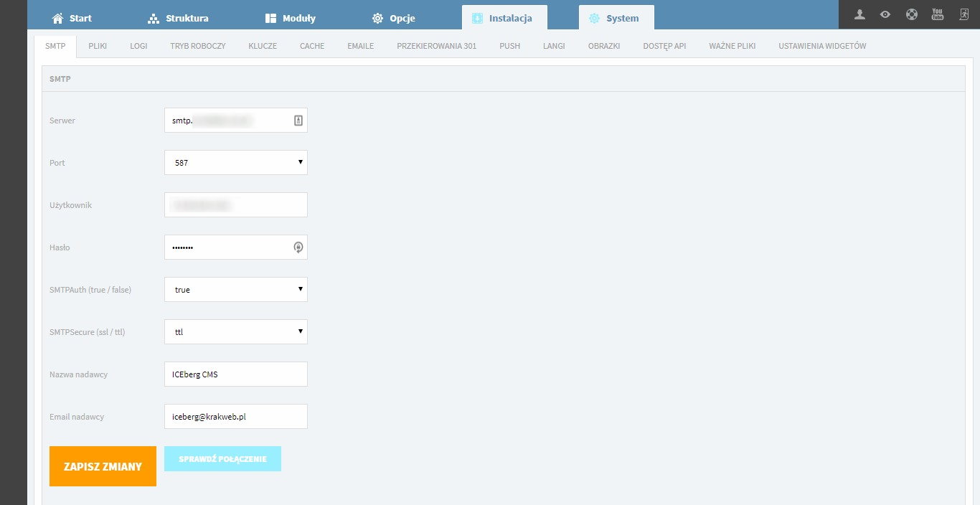Switch to the PUSH tab
The height and width of the screenshot is (505, 980).
point(509,46)
